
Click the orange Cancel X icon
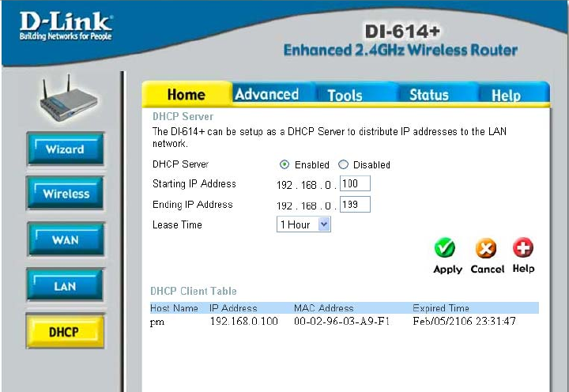[486, 248]
